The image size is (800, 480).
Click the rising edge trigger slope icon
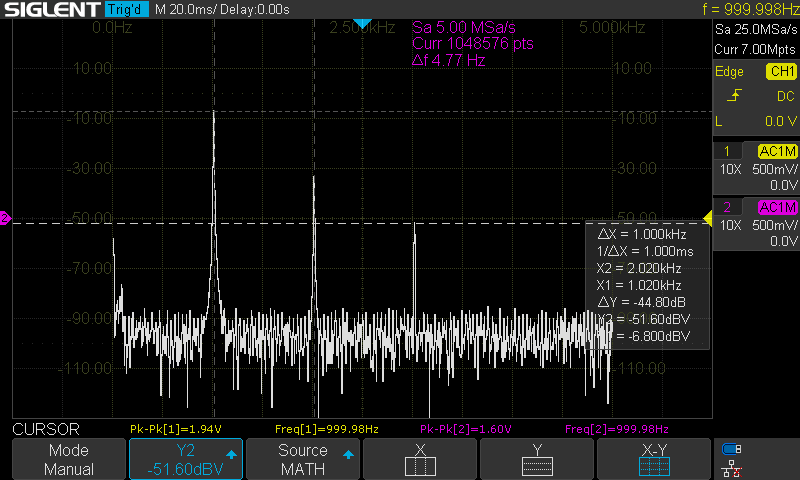pos(734,96)
